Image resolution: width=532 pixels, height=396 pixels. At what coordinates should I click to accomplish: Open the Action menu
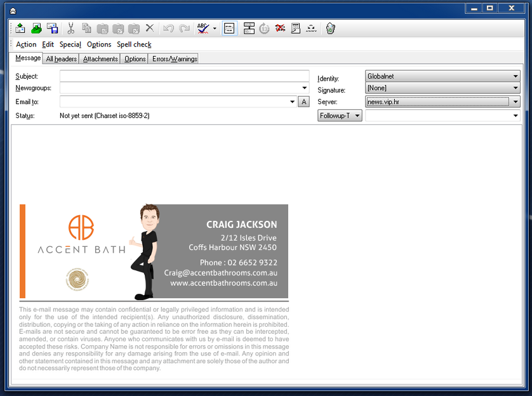(x=26, y=44)
